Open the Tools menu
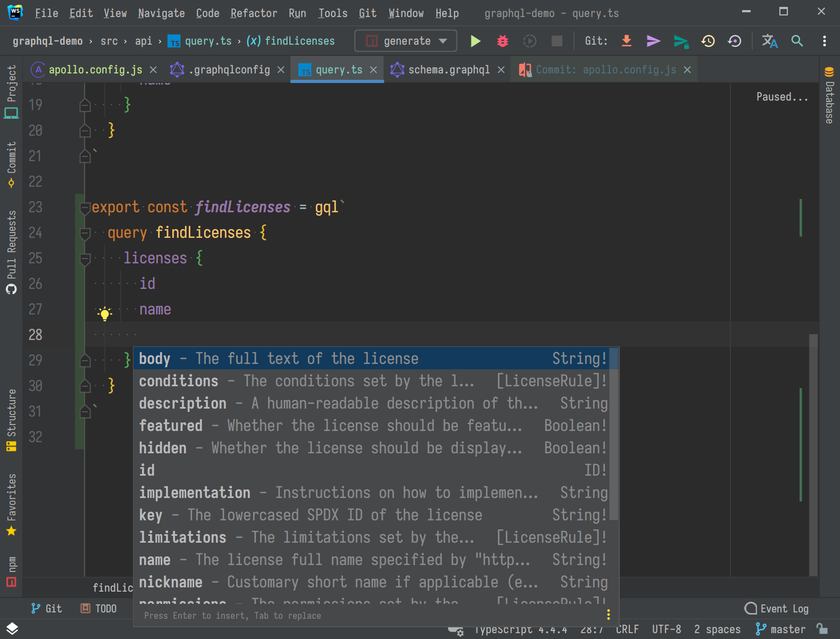 tap(332, 13)
